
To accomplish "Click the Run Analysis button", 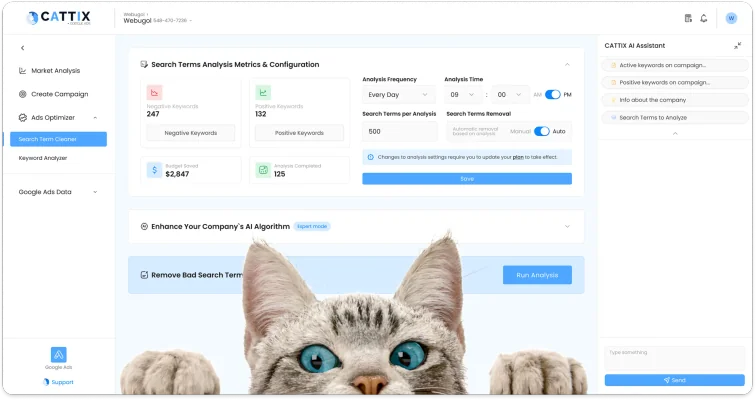I will tap(537, 274).
